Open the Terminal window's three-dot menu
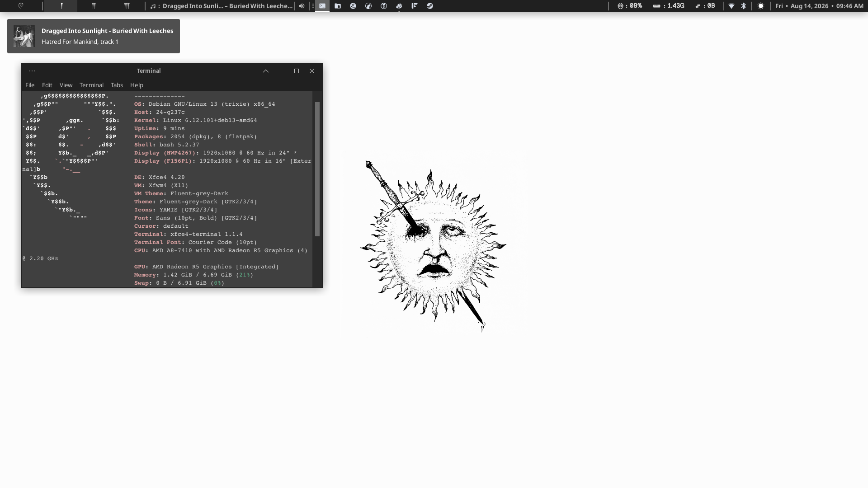The image size is (868, 488). pos(32,71)
